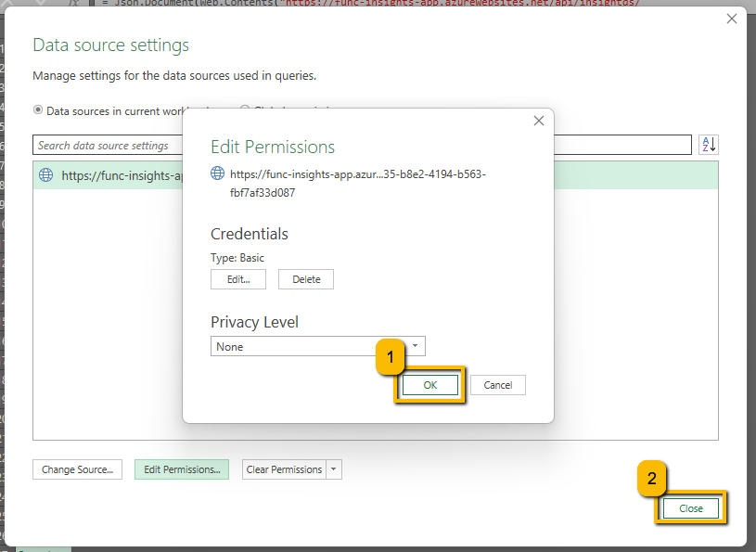Close the Edit Permissions dialog with X

click(539, 121)
